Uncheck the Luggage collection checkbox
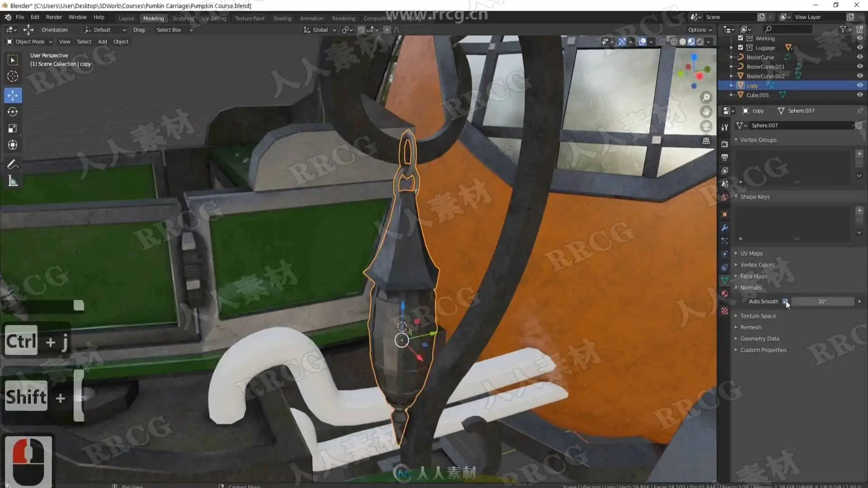Viewport: 868px width, 488px height. click(741, 47)
